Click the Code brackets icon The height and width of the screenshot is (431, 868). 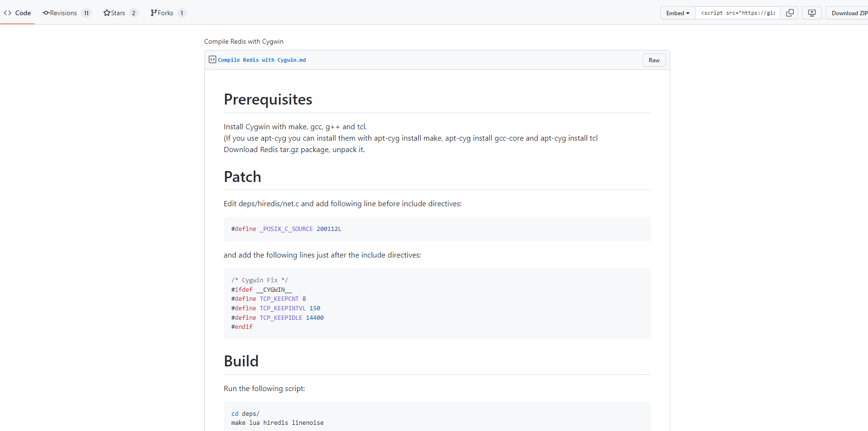point(8,13)
